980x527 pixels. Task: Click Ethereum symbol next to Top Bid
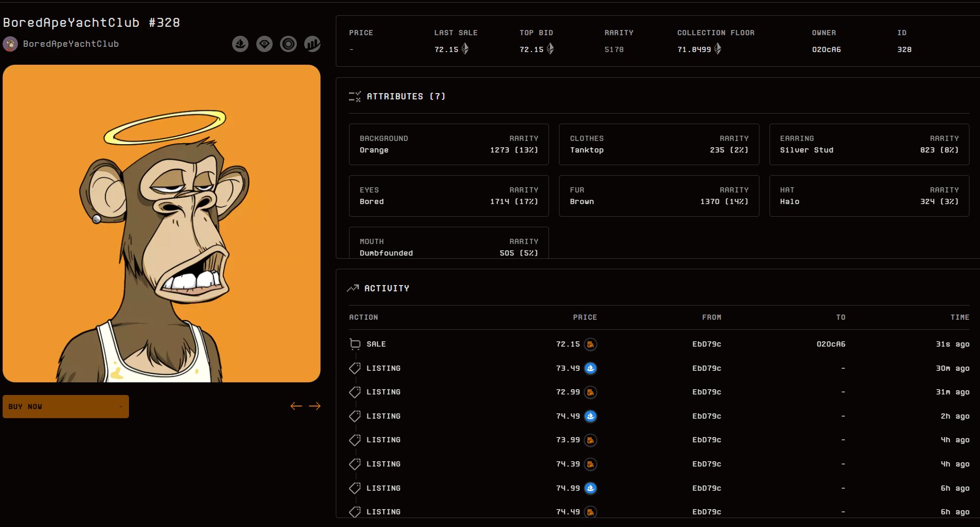click(551, 49)
